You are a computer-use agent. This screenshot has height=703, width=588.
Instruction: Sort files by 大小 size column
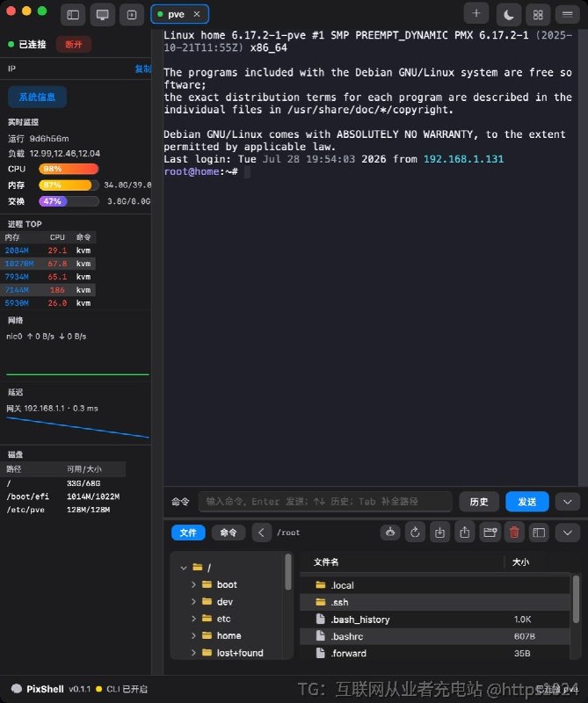coord(520,562)
